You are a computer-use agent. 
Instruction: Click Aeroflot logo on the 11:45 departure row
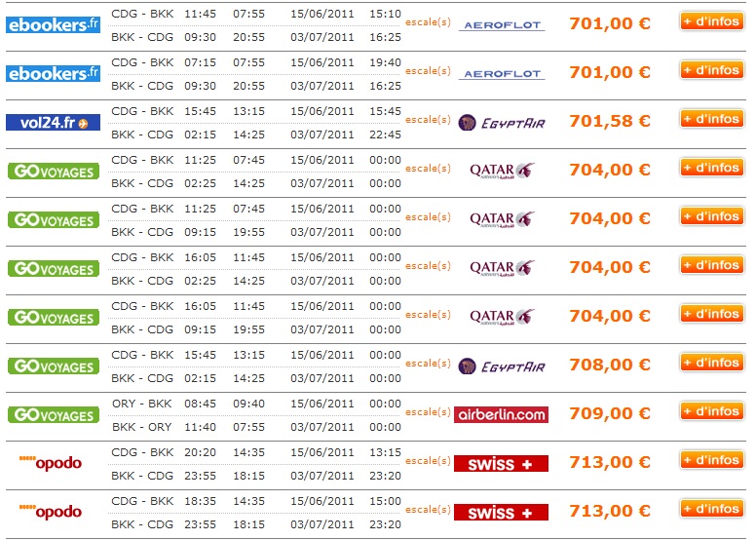click(501, 24)
